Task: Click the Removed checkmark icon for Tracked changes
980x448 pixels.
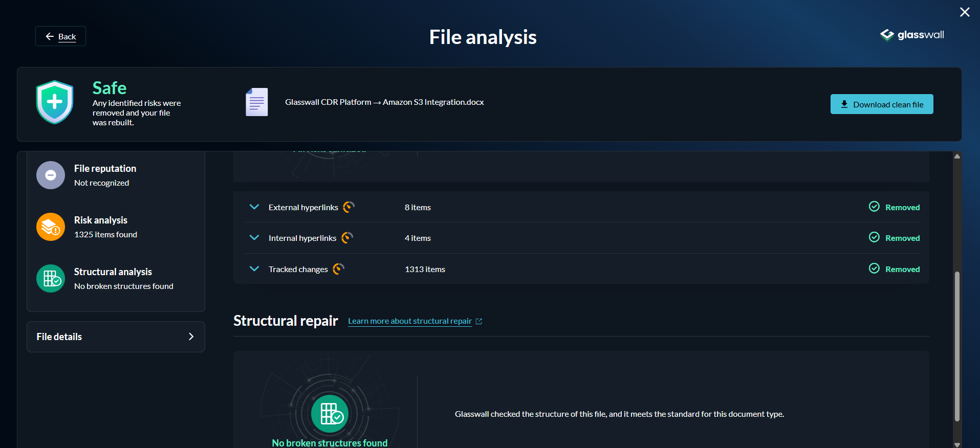Action: 874,268
